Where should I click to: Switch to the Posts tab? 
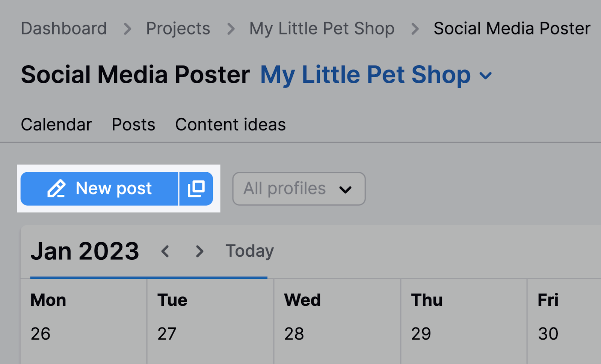click(133, 125)
